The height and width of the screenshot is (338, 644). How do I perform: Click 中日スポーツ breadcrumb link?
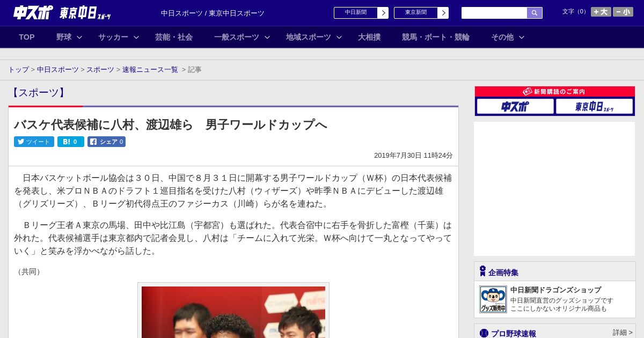click(58, 70)
